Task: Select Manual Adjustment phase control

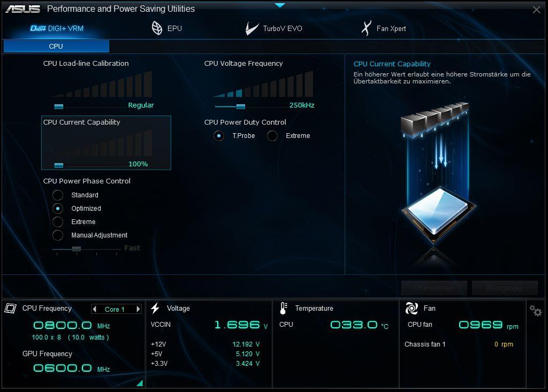Action: 58,235
